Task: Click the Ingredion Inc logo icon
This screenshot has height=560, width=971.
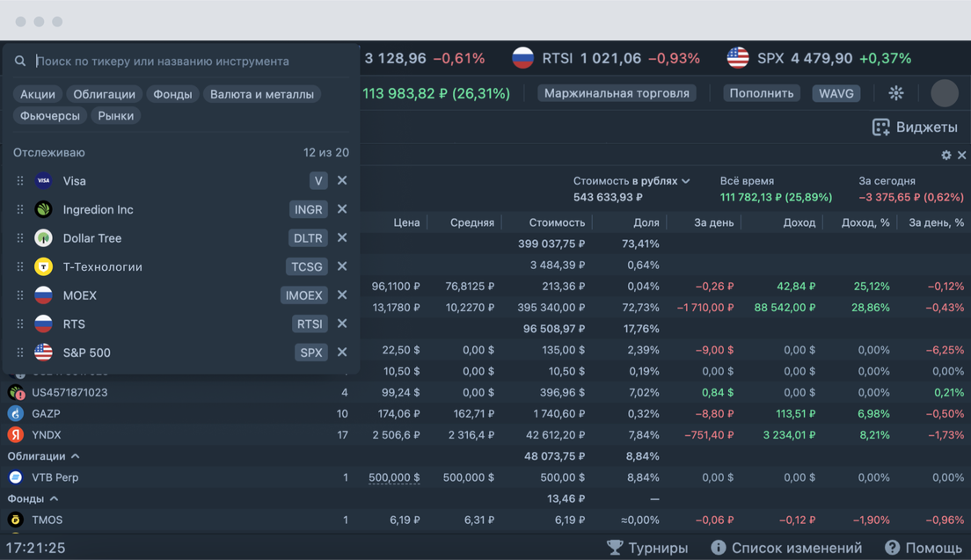Action: pos(43,209)
